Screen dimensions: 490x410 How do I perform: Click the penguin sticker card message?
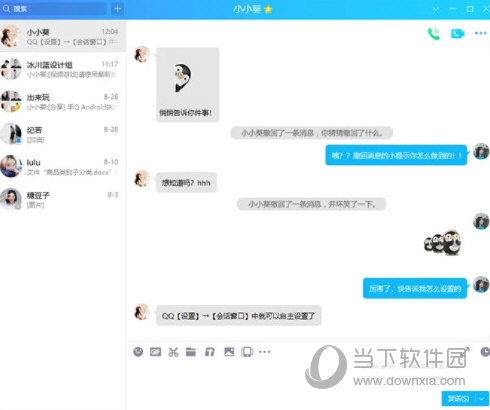(x=188, y=85)
